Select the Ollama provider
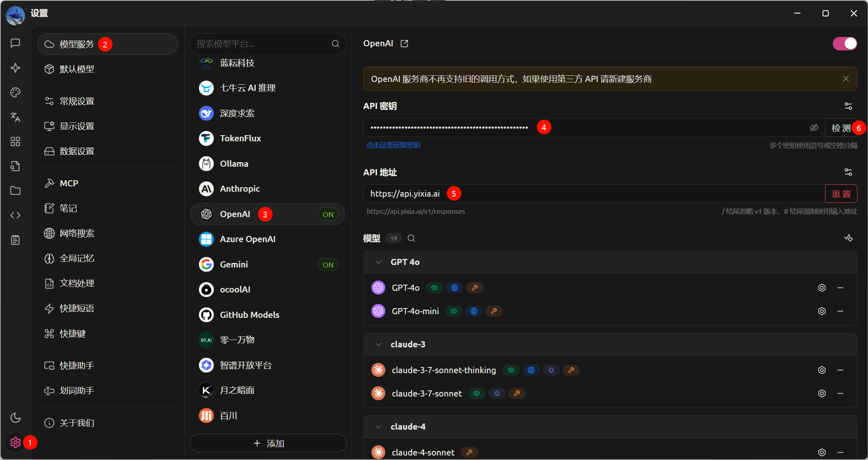The height and width of the screenshot is (460, 868). 267,164
